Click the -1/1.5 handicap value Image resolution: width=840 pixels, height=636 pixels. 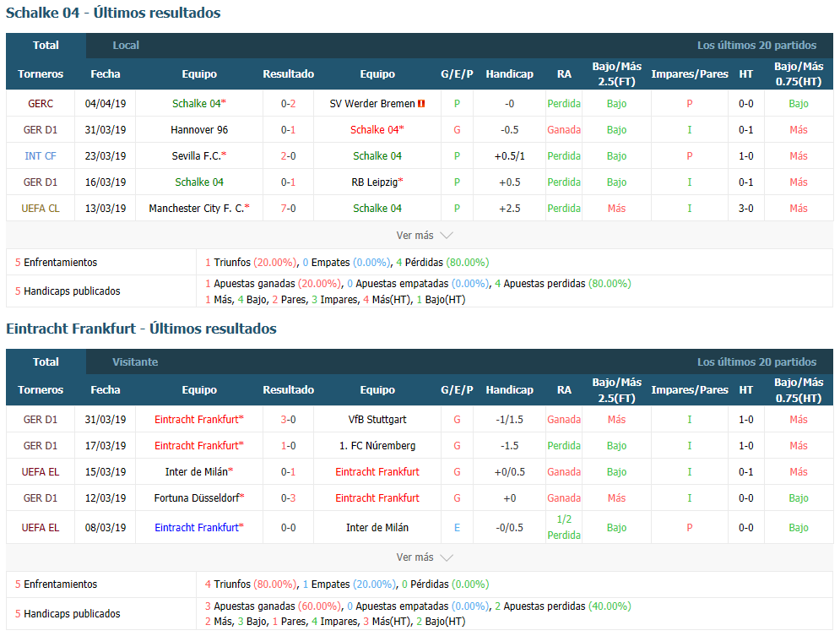509,420
